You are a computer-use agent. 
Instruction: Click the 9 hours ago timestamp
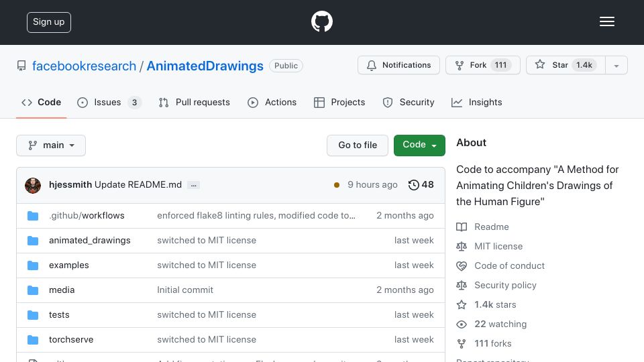coord(372,185)
